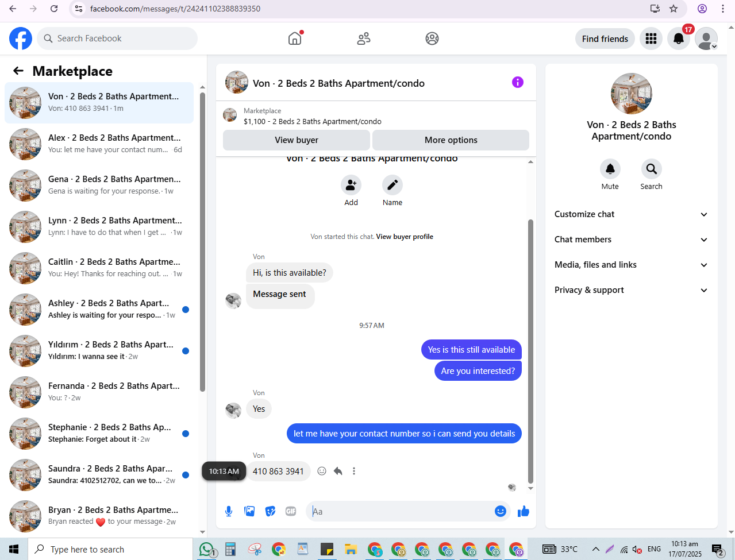The height and width of the screenshot is (560, 735).
Task: Reload the browser page
Action: pyautogui.click(x=54, y=9)
